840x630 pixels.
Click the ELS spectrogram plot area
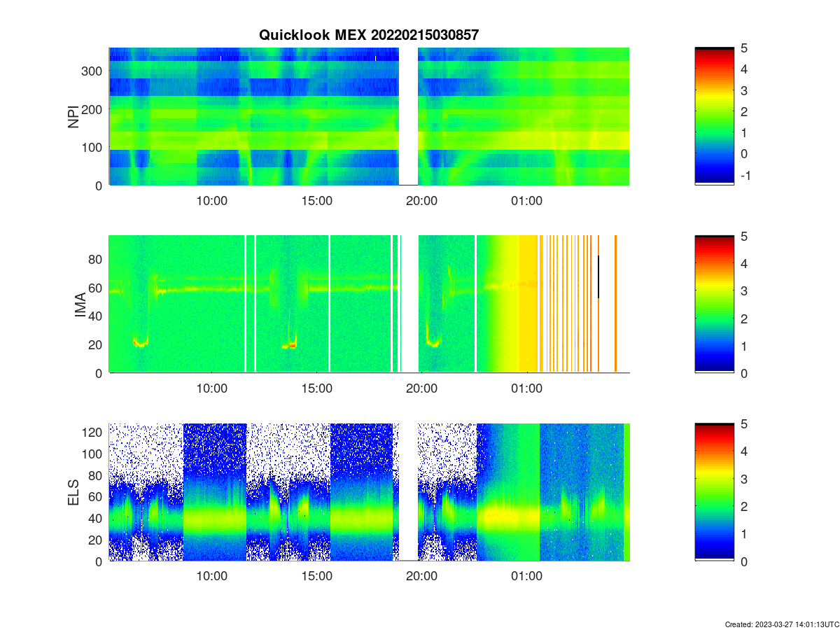pyautogui.click(x=369, y=492)
